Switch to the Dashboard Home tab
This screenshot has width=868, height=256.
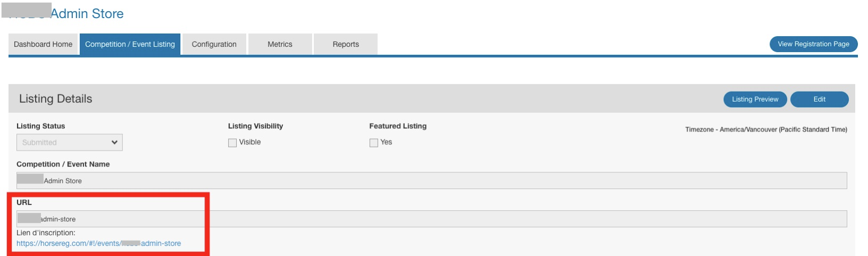click(43, 44)
